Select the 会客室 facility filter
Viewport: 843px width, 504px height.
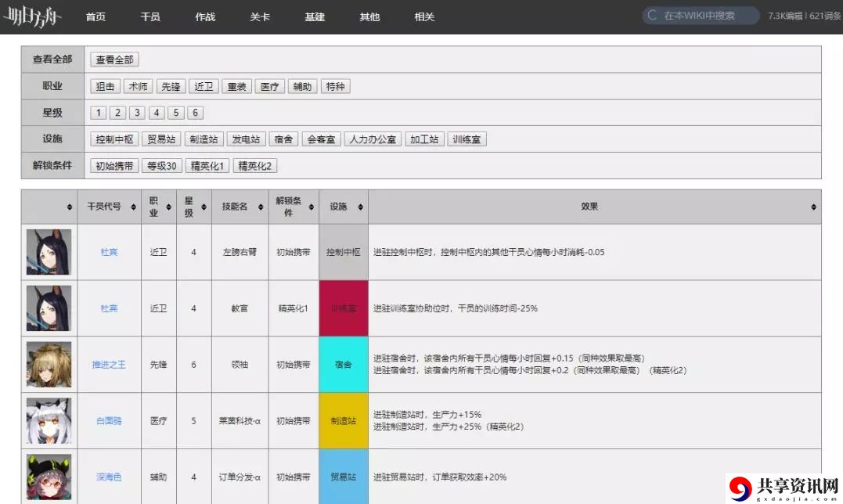tap(322, 139)
